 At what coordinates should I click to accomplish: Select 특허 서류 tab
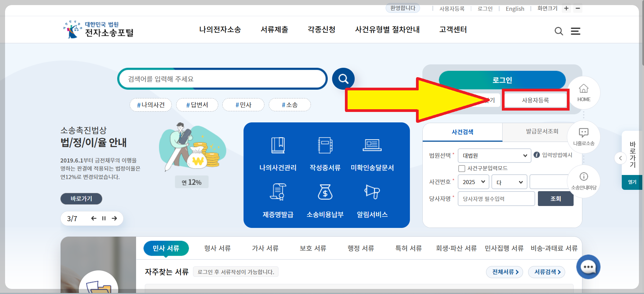(x=409, y=248)
